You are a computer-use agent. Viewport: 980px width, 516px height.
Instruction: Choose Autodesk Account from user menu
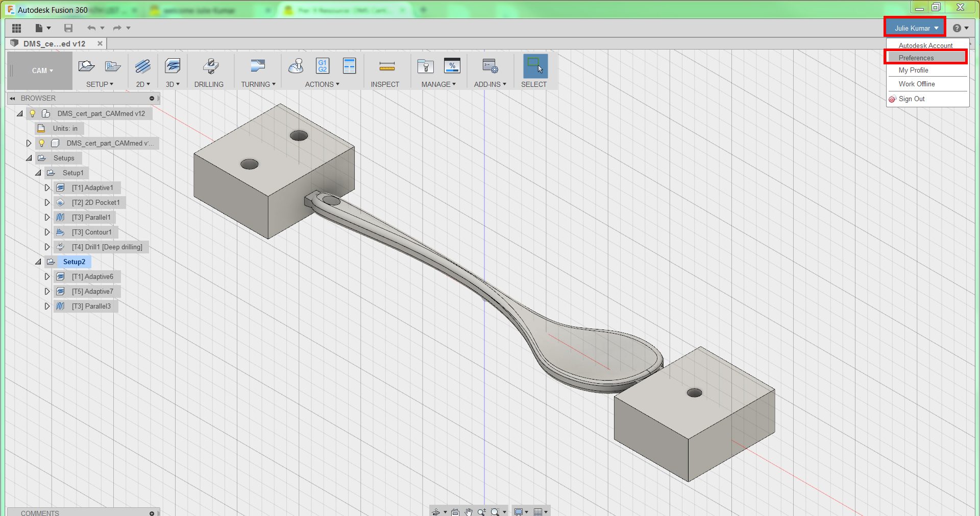(925, 45)
